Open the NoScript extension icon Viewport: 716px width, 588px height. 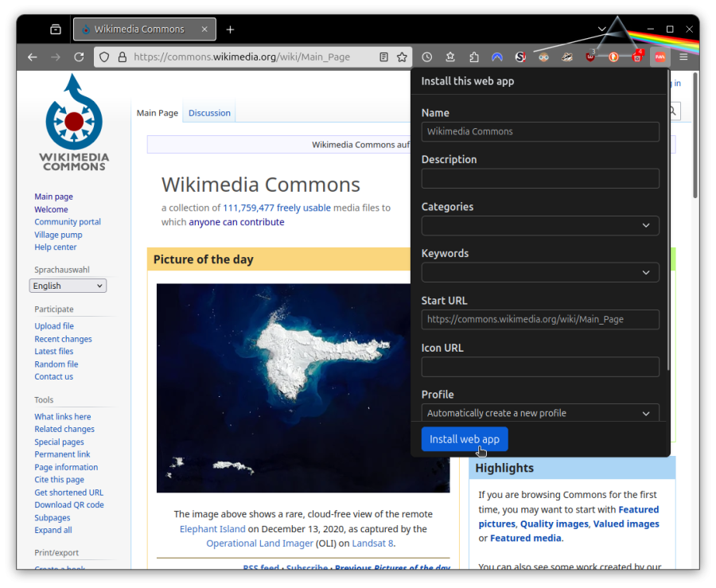click(520, 57)
